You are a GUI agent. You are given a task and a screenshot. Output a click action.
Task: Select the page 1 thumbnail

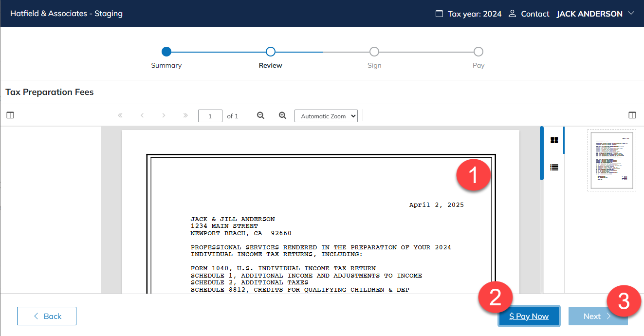pos(611,160)
